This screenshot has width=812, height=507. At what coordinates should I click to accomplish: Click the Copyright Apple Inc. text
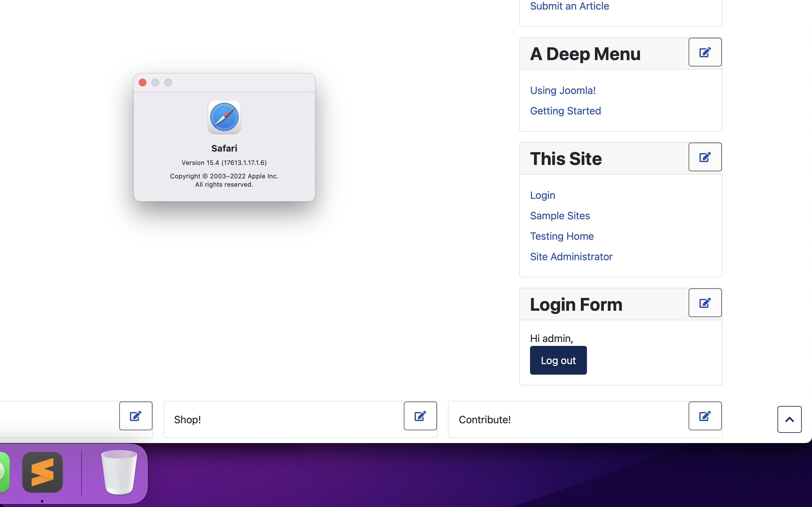point(224,176)
